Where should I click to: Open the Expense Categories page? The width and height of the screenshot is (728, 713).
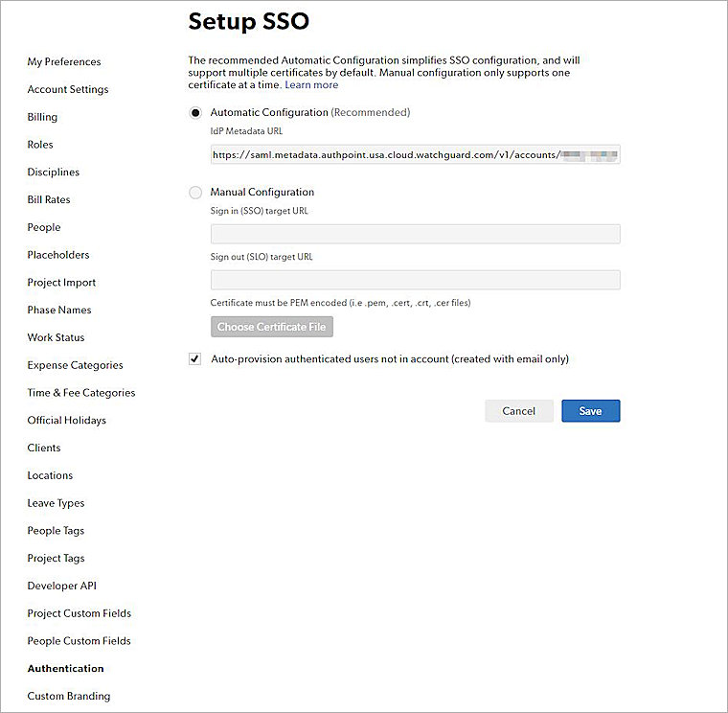[x=75, y=365]
